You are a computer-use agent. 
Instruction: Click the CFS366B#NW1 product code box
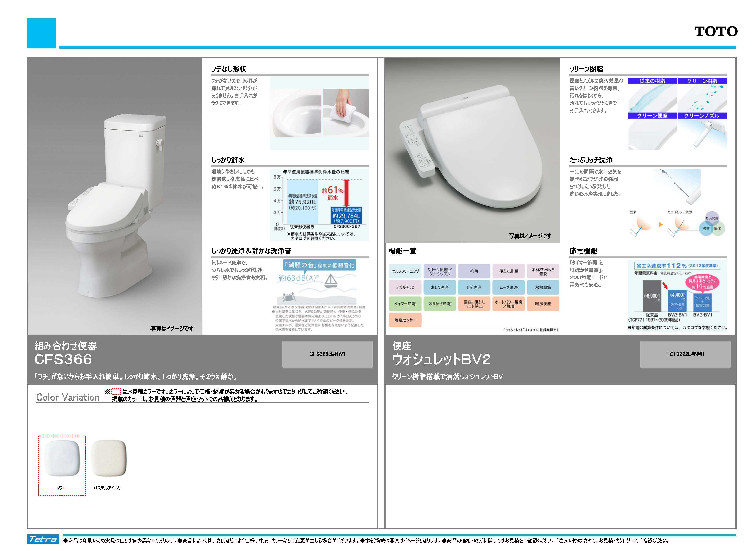click(327, 354)
